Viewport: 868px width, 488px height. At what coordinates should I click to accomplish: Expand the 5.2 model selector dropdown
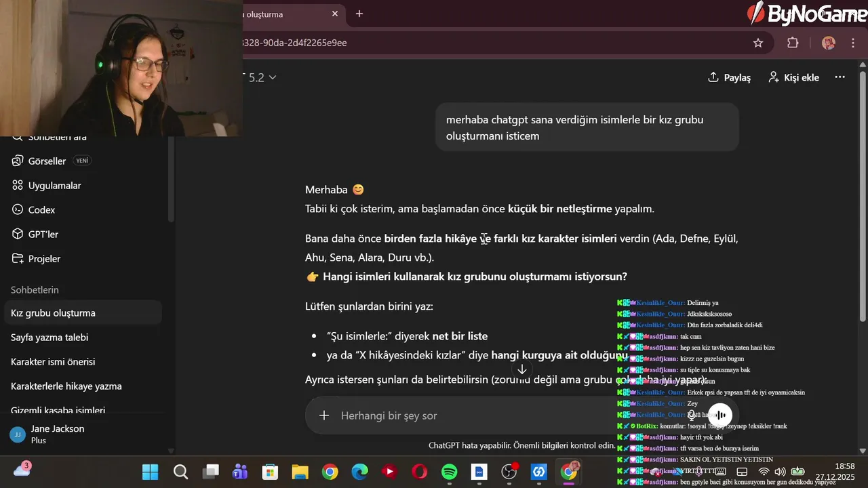[x=262, y=77]
